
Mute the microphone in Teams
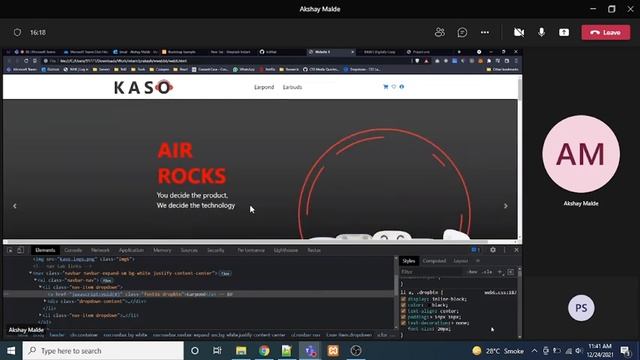click(541, 32)
